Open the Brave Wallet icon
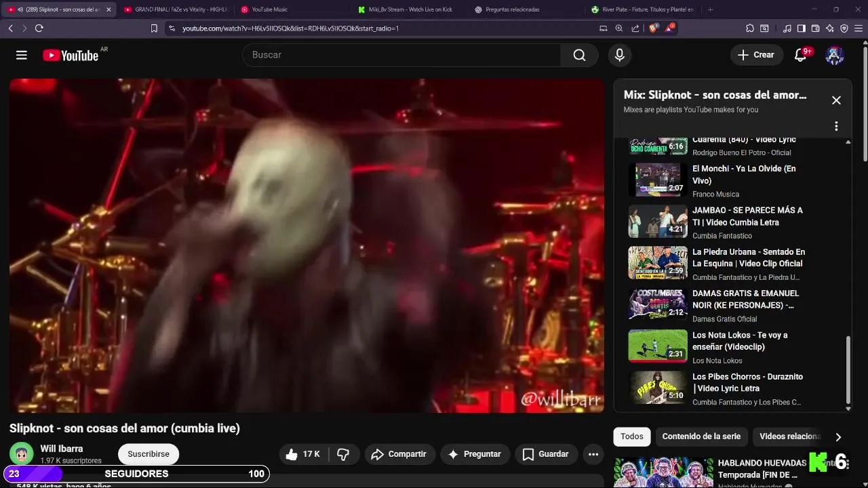 pyautogui.click(x=816, y=28)
